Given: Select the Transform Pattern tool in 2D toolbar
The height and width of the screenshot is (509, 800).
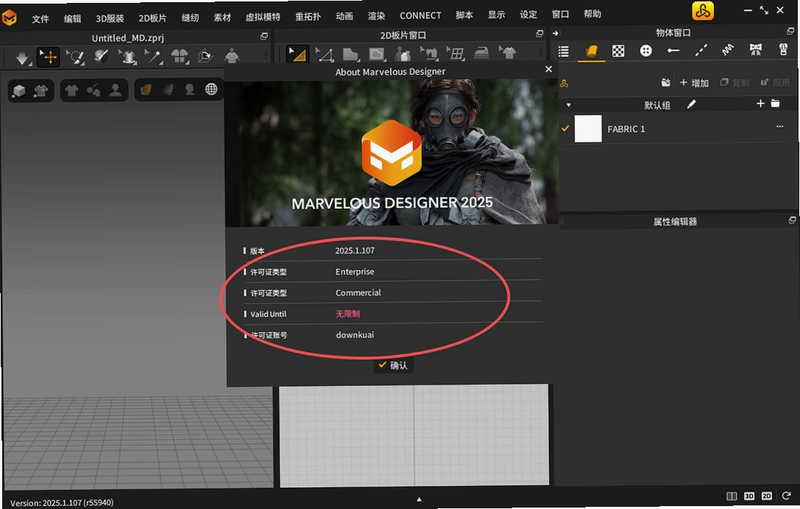Looking at the screenshot, I should pos(297,54).
